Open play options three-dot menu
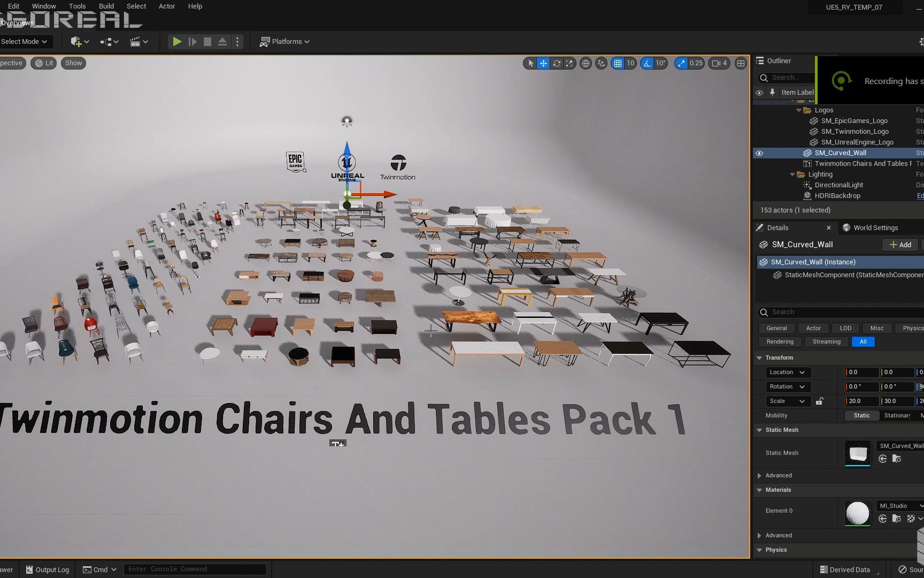This screenshot has width=924, height=578. (x=237, y=41)
